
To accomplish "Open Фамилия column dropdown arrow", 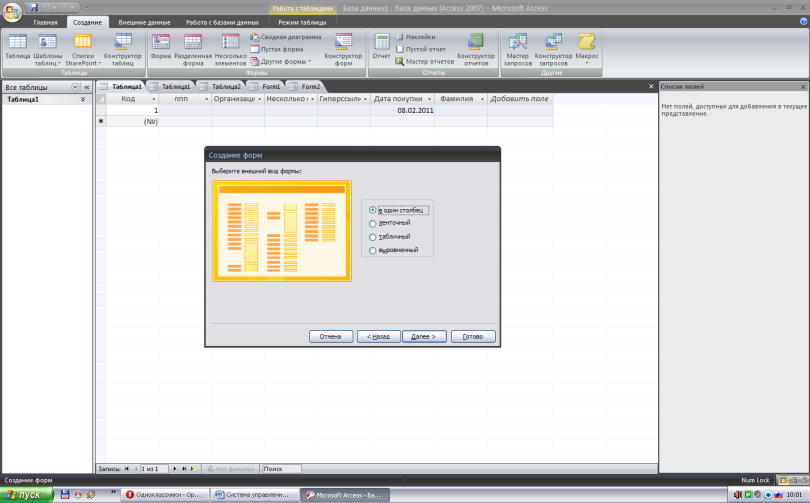I will click(x=482, y=99).
